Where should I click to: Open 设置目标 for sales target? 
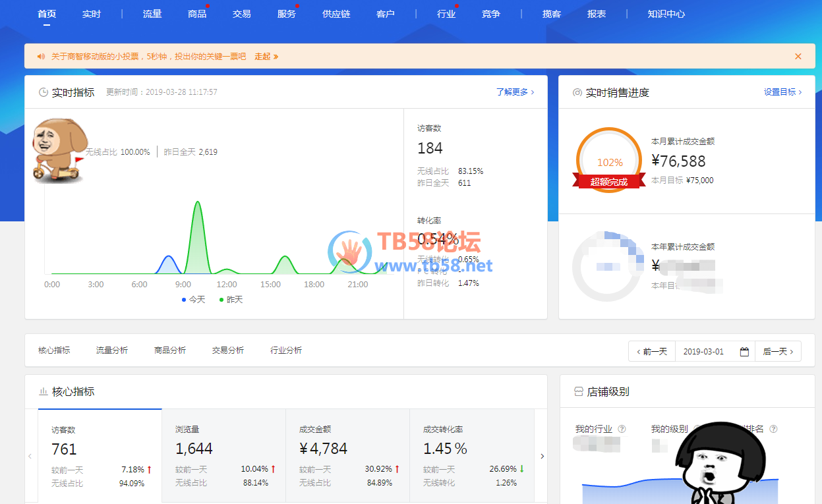782,92
